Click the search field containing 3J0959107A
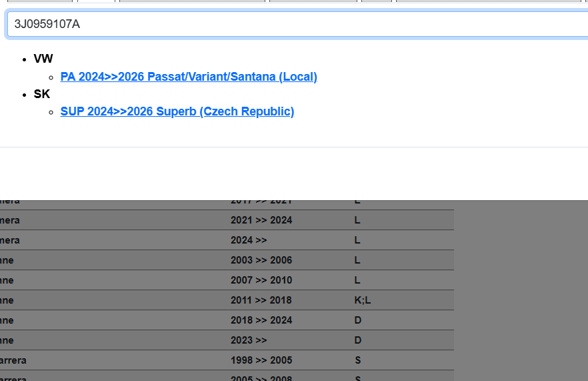This screenshot has width=588, height=381. click(298, 24)
